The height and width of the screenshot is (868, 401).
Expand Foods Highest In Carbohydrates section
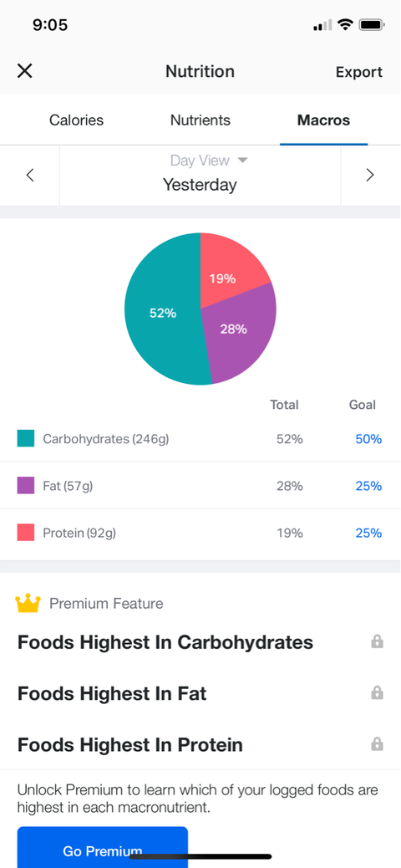(200, 642)
